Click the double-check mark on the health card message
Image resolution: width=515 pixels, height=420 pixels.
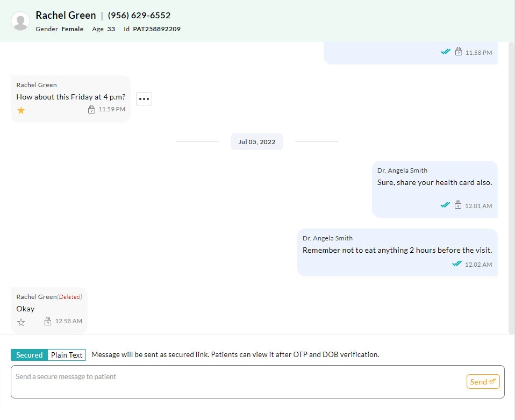(445, 205)
